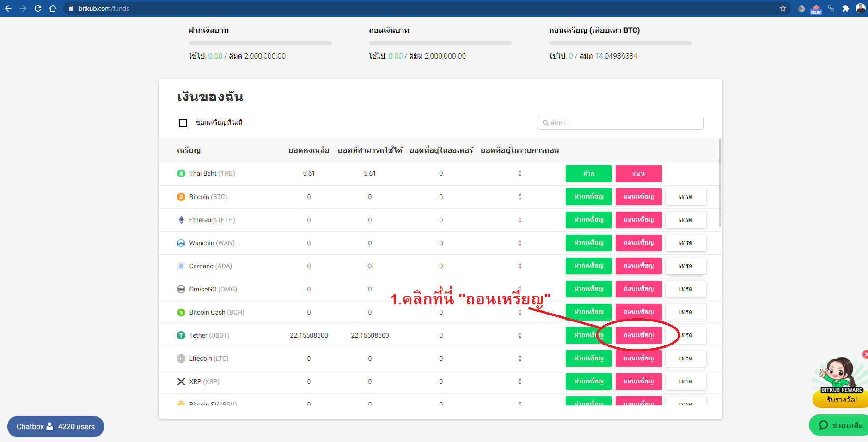The width and height of the screenshot is (868, 442).
Task: Withdraw coins in the Tether (USDT) row
Action: coord(639,335)
